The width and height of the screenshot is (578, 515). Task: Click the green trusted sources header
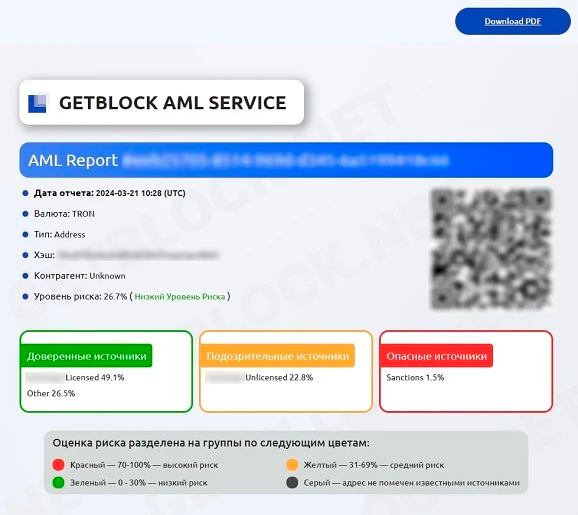coord(86,356)
